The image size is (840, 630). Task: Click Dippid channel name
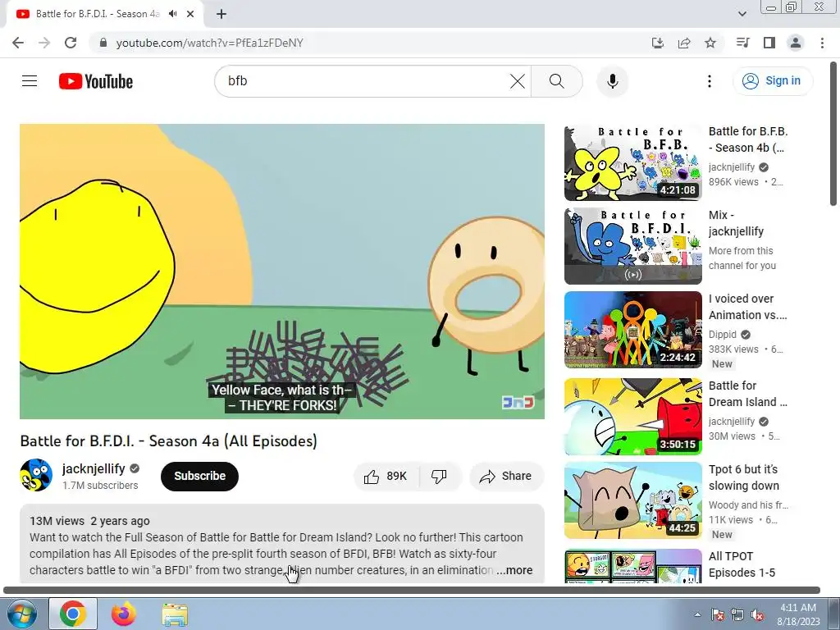coord(723,335)
